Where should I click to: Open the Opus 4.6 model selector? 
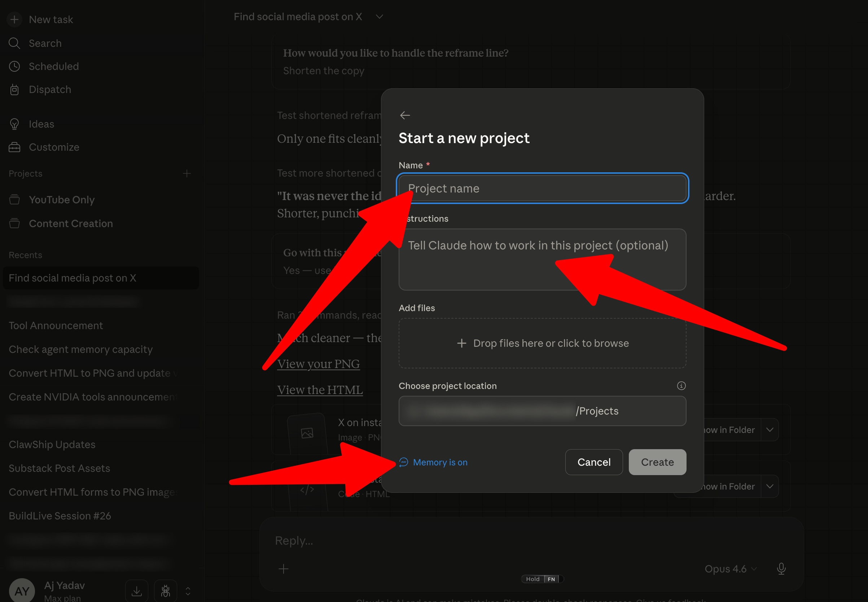pyautogui.click(x=730, y=568)
